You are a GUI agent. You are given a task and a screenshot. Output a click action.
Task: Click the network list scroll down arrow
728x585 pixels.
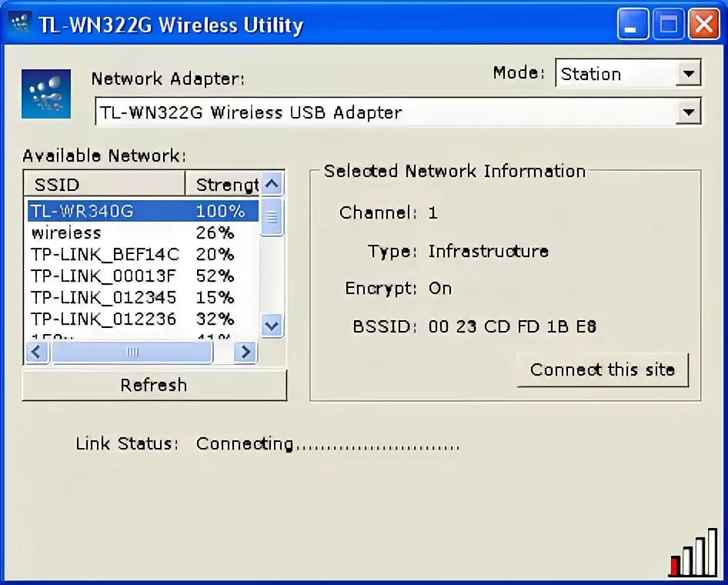point(272,326)
